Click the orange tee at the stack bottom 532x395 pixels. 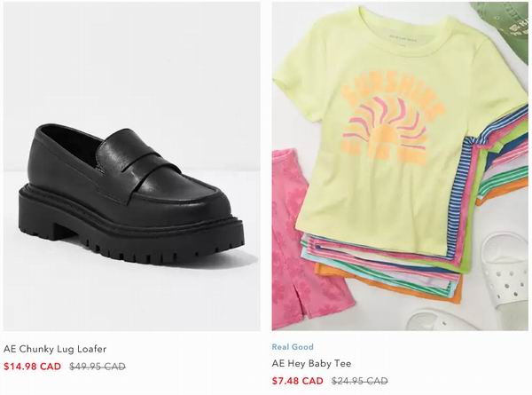[390, 283]
